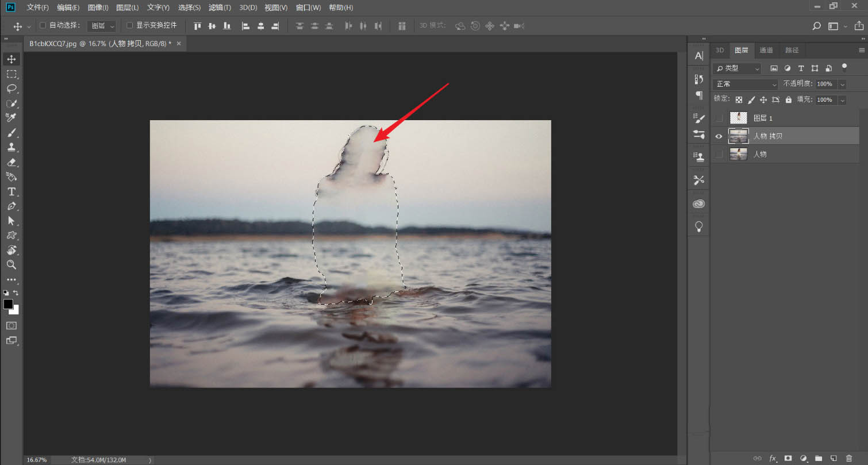Select the Eyedropper tool
The image size is (868, 465).
(x=11, y=118)
